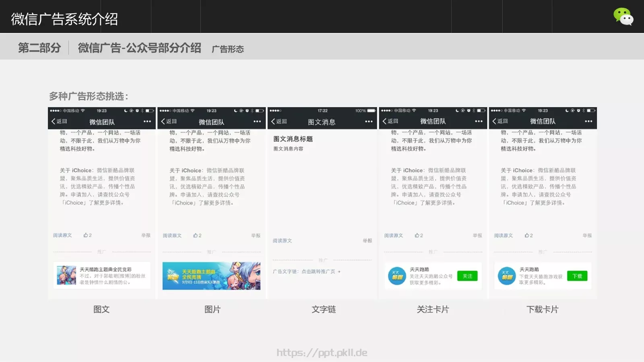The image size is (644, 362).
Task: Click the 关于 iChoice paragraph in the 图文 phone
Action: pyautogui.click(x=97, y=187)
